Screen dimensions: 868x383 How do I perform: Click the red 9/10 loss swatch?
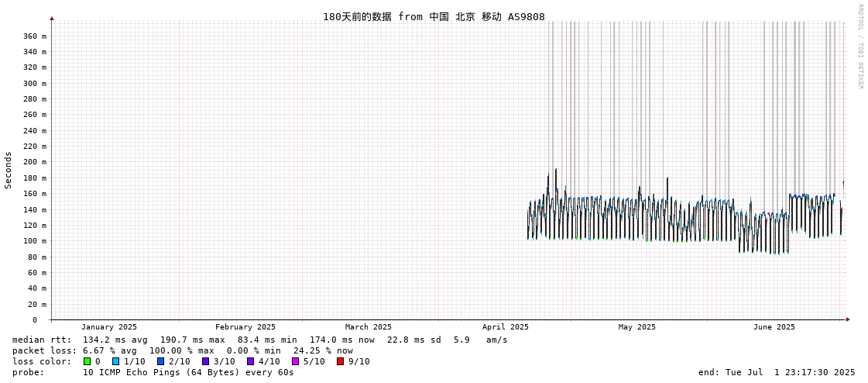tap(340, 361)
